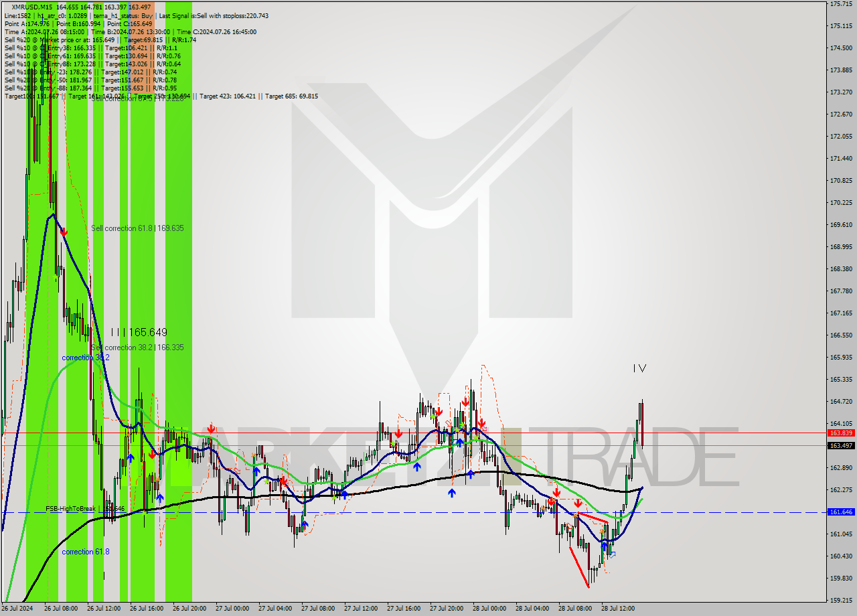Select the 'Last Signal is:Sell with stoploss:220.743' text
Image resolution: width=857 pixels, height=616 pixels.
pos(213,15)
